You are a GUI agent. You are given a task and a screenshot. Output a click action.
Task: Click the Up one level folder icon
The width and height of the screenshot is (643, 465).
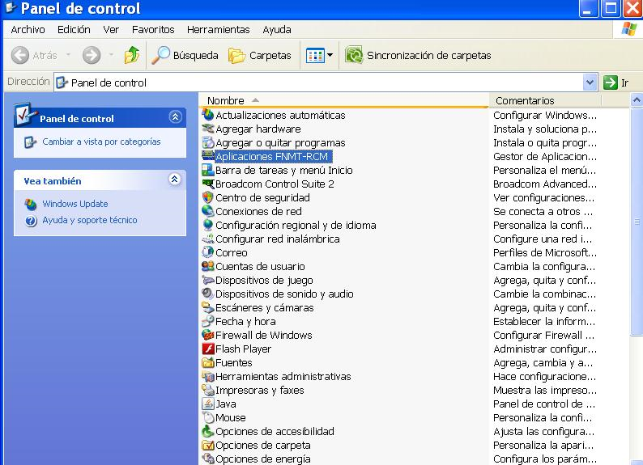132,55
